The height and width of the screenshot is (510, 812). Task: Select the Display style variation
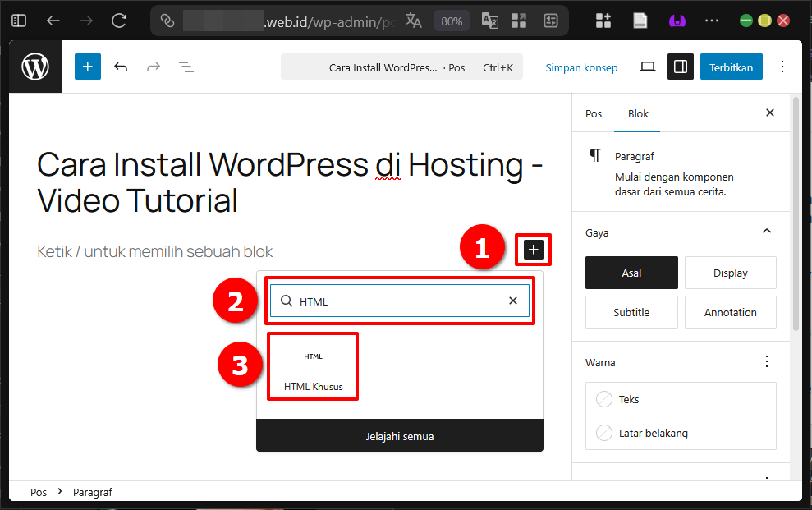(730, 272)
